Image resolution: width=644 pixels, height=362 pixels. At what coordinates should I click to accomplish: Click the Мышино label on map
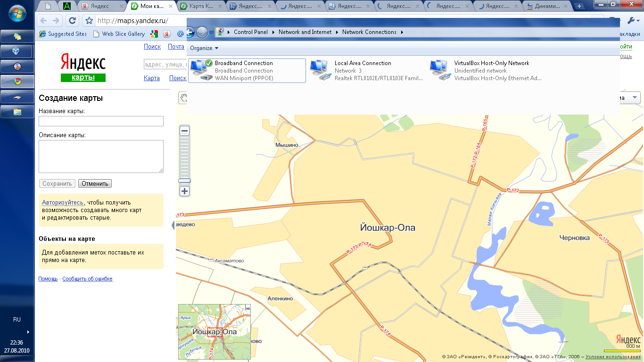point(287,145)
